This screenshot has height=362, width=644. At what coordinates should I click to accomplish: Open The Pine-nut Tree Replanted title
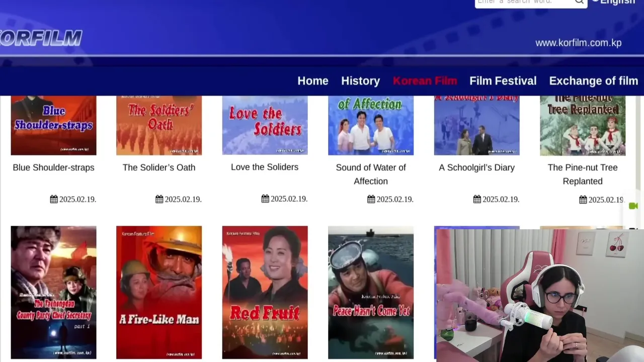583,174
